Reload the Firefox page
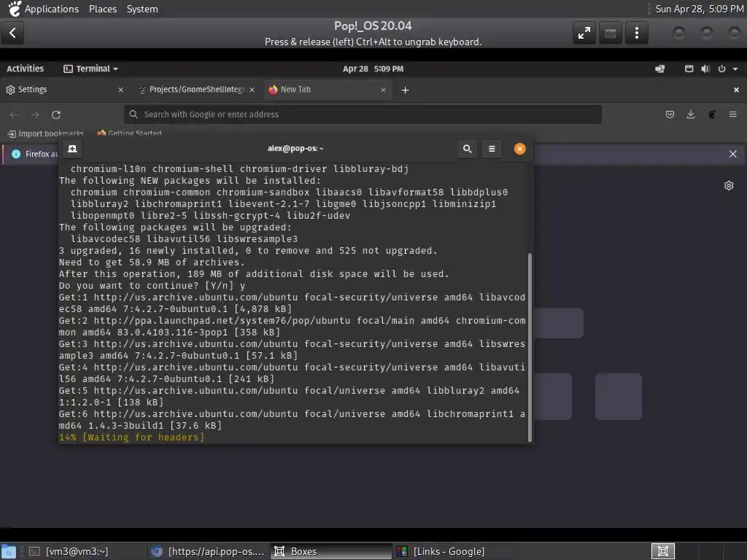The height and width of the screenshot is (560, 747). (56, 114)
